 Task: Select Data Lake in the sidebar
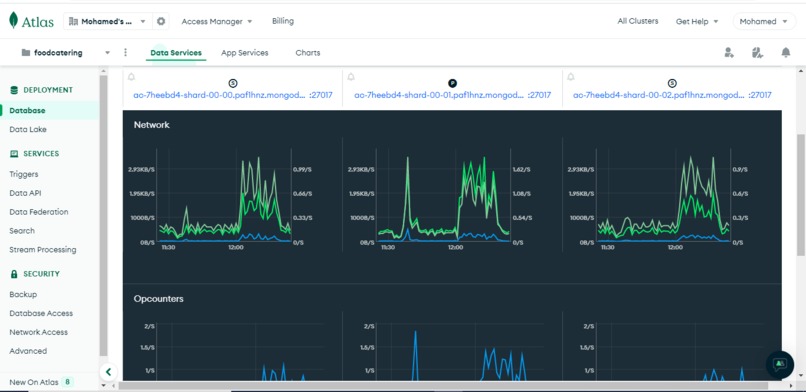28,129
